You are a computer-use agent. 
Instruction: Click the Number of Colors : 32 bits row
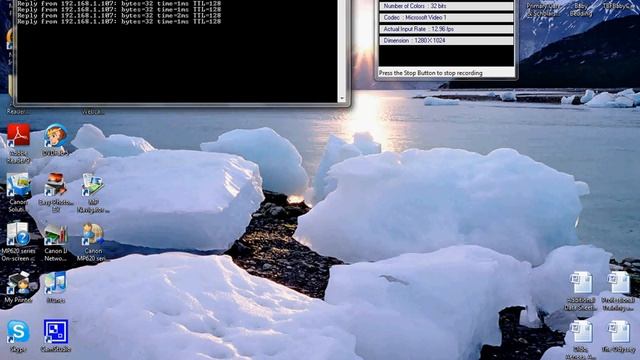[x=446, y=6]
